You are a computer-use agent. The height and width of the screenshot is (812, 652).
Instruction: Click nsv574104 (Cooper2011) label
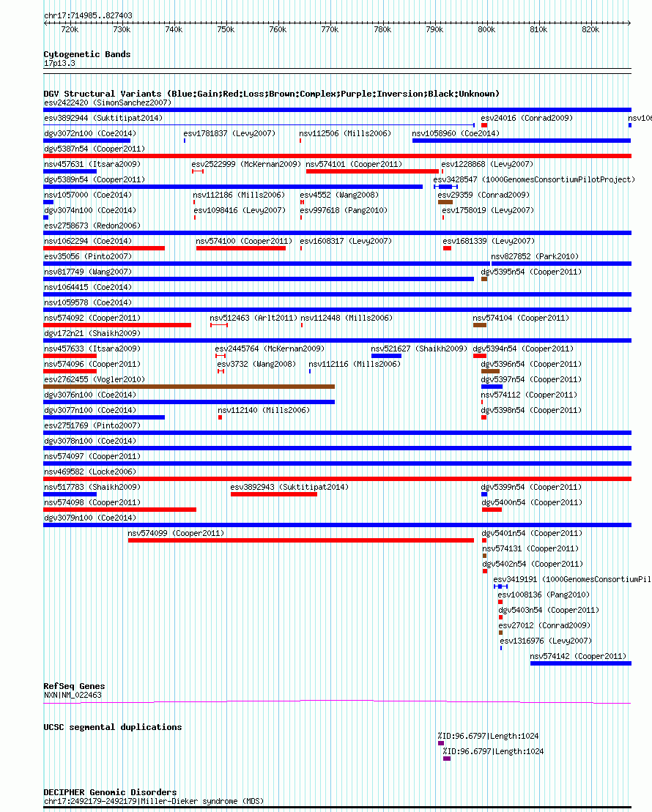point(521,318)
